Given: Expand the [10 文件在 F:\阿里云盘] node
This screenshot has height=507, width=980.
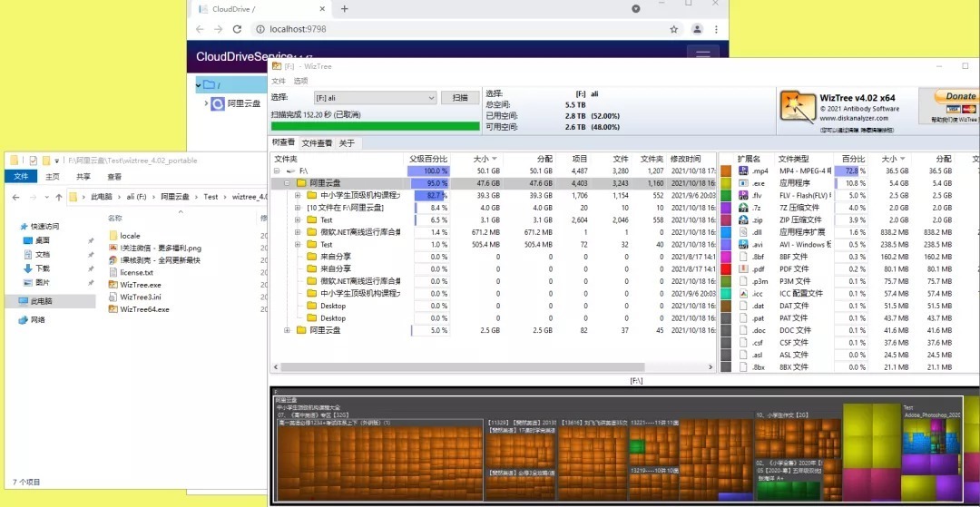Looking at the screenshot, I should coord(298,208).
